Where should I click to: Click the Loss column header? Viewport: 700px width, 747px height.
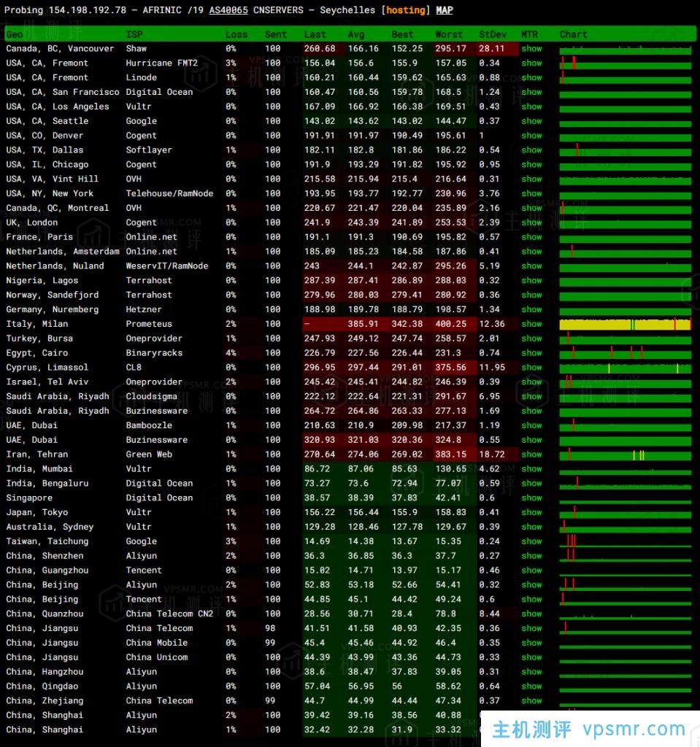[236, 34]
